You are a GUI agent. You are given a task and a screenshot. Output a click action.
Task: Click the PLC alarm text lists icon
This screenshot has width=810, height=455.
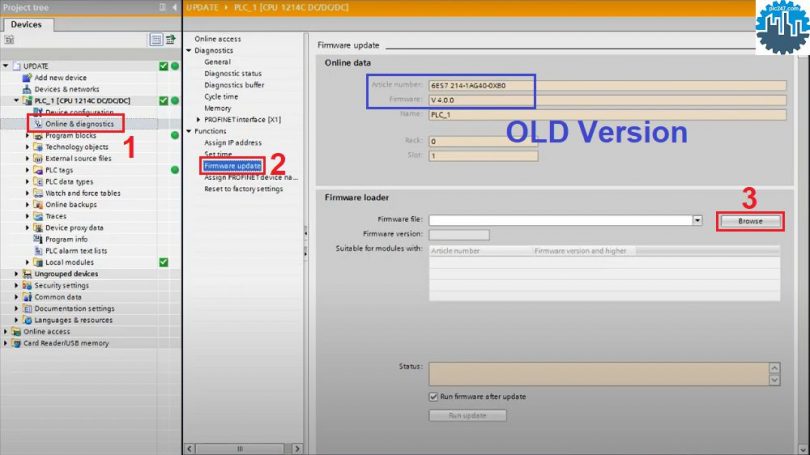click(x=38, y=250)
